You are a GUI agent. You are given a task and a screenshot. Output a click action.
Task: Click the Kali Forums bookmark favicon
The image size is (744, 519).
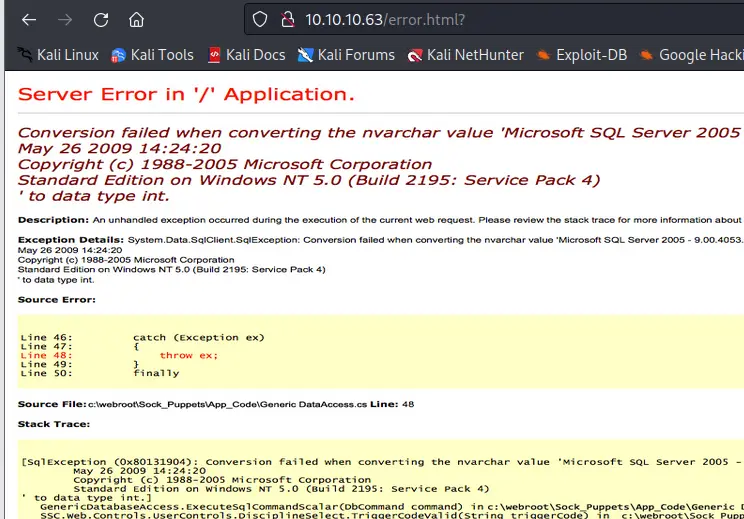tap(305, 56)
